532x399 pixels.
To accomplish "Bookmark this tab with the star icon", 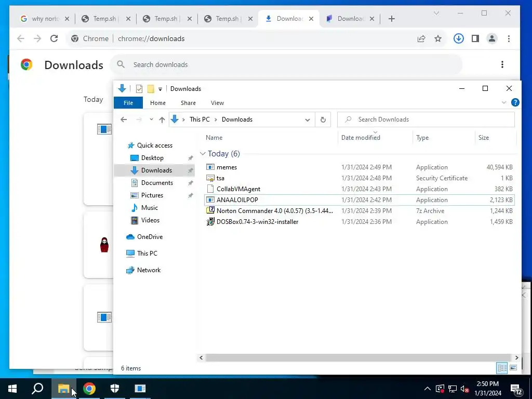I will coord(438,38).
